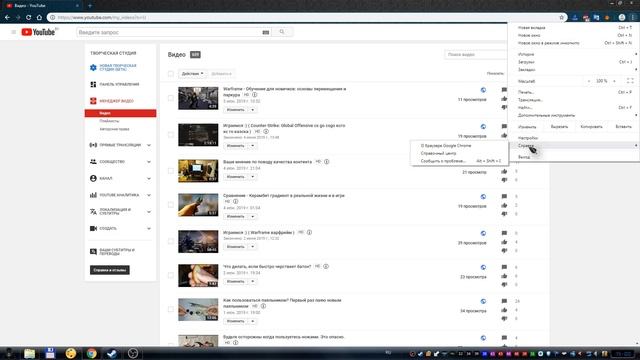Viewport: 640px width, 360px height.
Task: Check the 'Сравнение - Керамбит градиент' video
Action: tap(171, 205)
